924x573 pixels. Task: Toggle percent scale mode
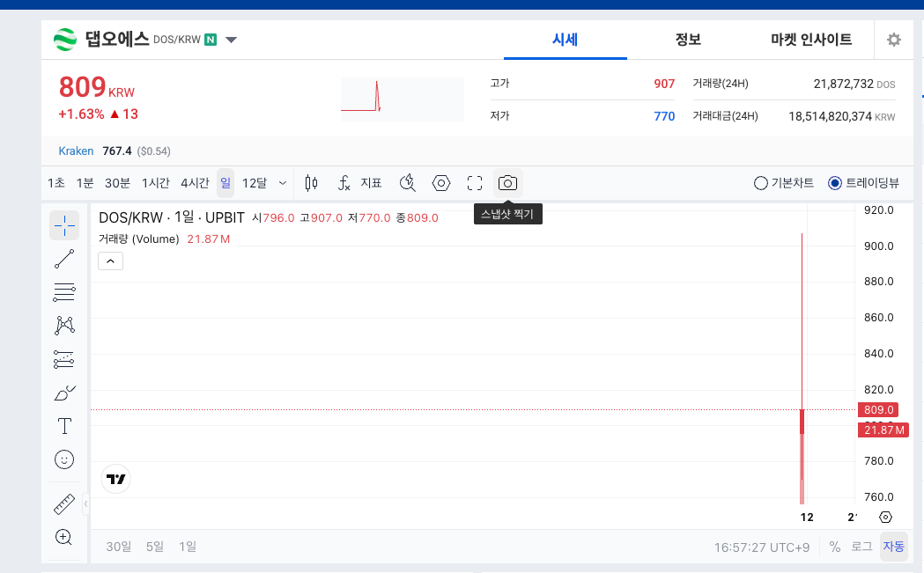834,547
